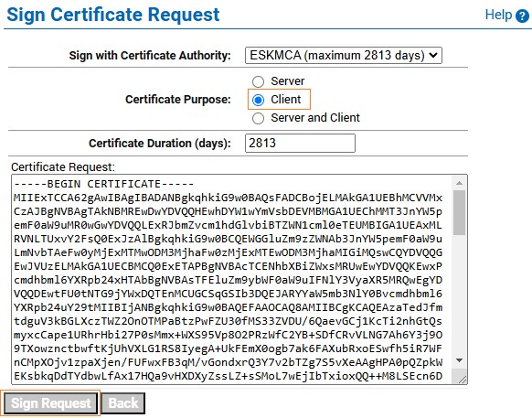The width and height of the screenshot is (532, 418).
Task: Click the certificate request scrollbar thumb
Action: [460, 212]
